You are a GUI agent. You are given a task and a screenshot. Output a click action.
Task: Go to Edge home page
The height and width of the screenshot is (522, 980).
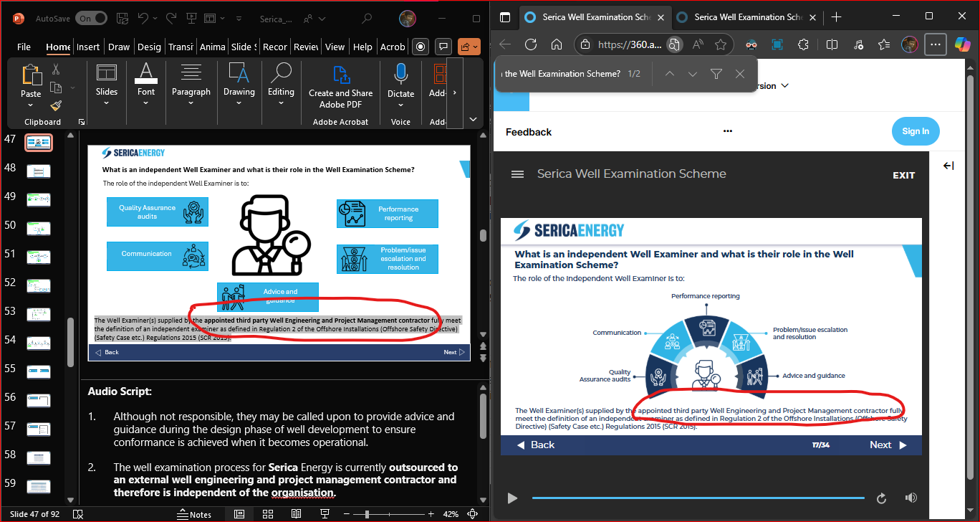(x=557, y=44)
